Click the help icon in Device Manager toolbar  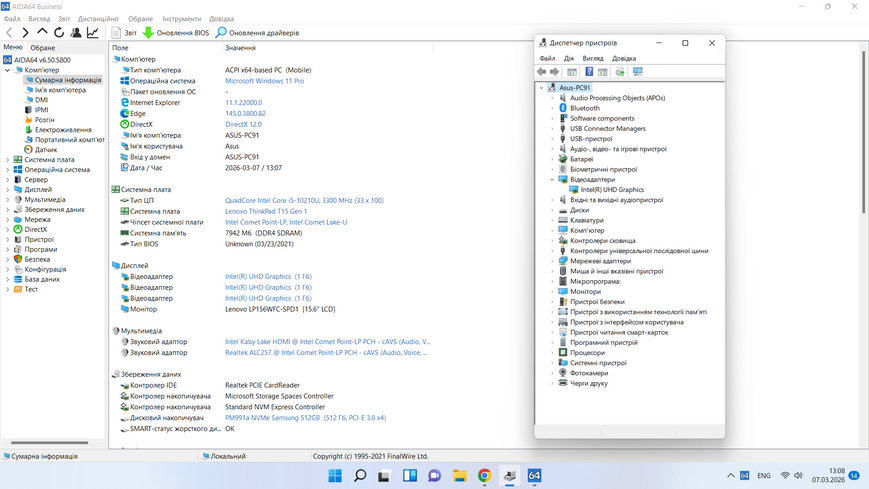[589, 72]
